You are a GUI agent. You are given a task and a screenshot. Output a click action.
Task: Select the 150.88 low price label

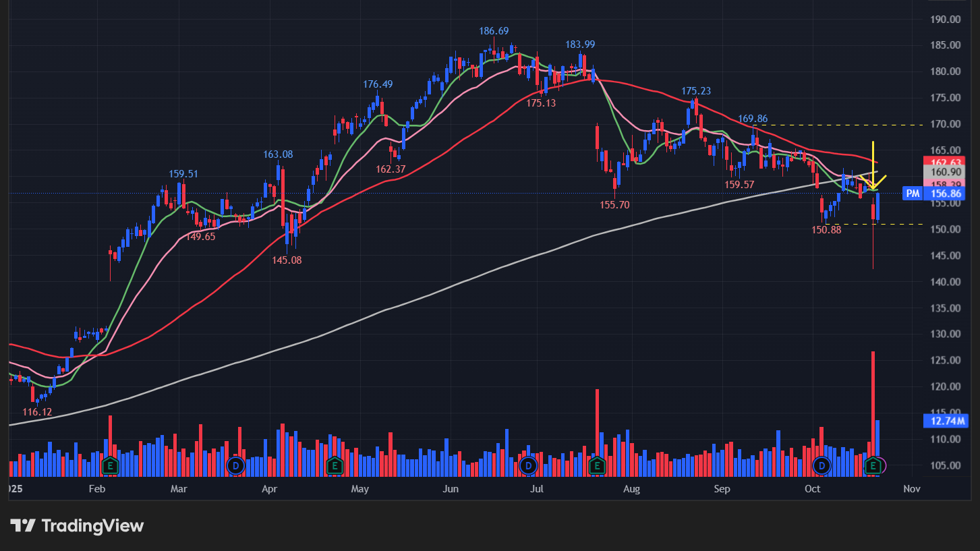(826, 230)
